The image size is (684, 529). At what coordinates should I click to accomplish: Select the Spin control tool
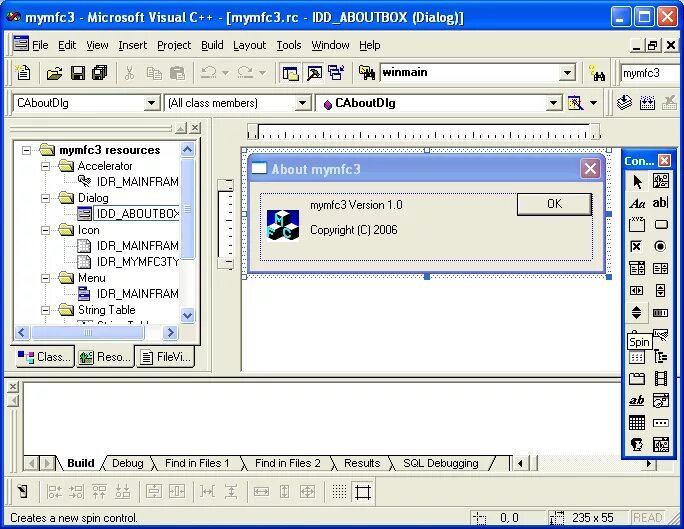point(637,312)
